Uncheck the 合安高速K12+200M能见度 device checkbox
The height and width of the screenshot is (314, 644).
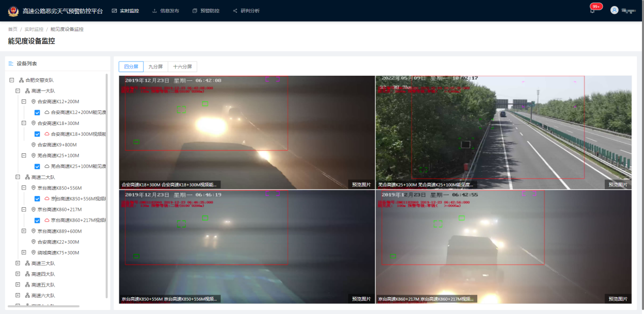click(37, 112)
